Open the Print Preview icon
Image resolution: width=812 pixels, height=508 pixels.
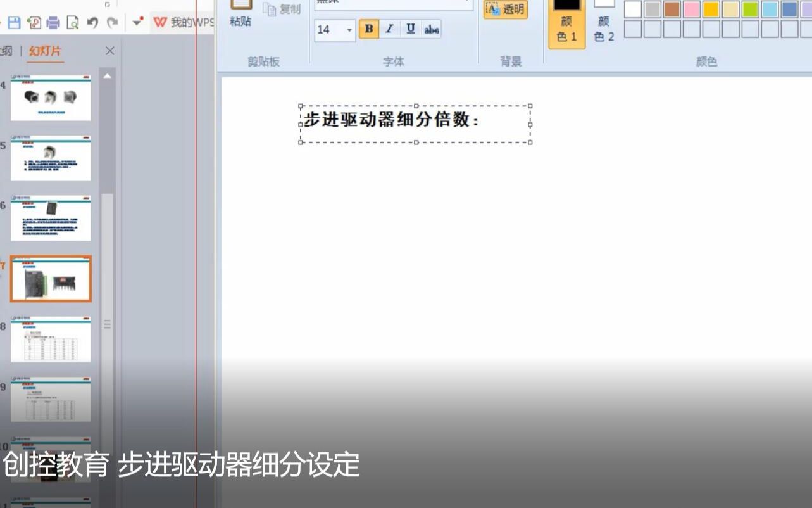point(73,23)
